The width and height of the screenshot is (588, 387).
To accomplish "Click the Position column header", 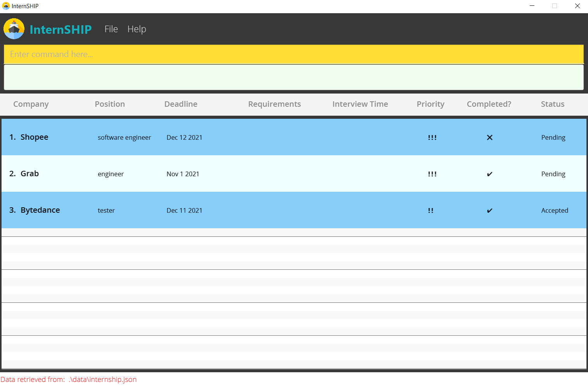I will [110, 104].
